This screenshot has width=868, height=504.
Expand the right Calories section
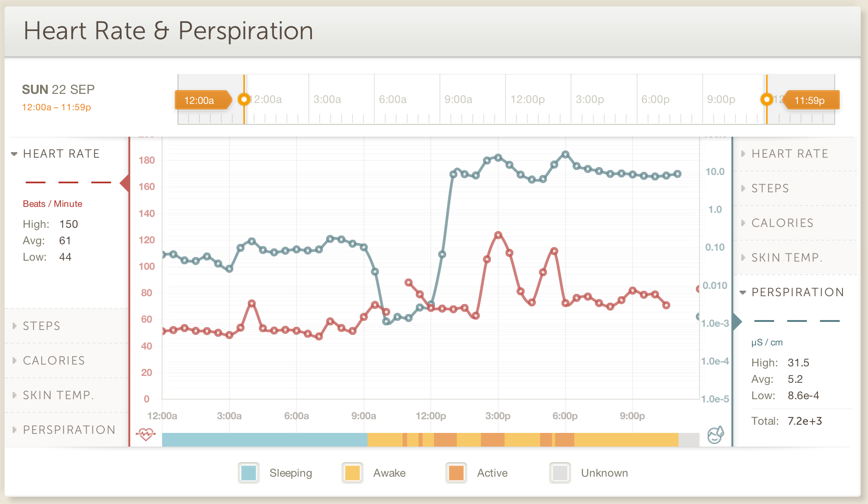pyautogui.click(x=782, y=223)
